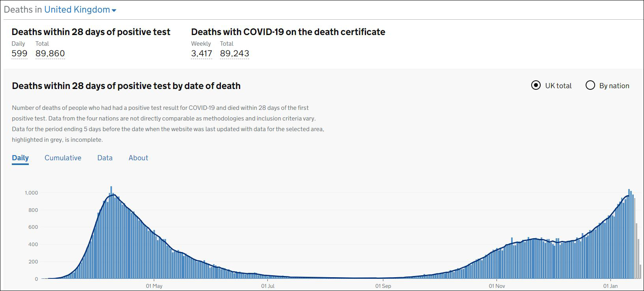Click the 01 Nov axis label
The height and width of the screenshot is (291, 644).
click(x=497, y=286)
